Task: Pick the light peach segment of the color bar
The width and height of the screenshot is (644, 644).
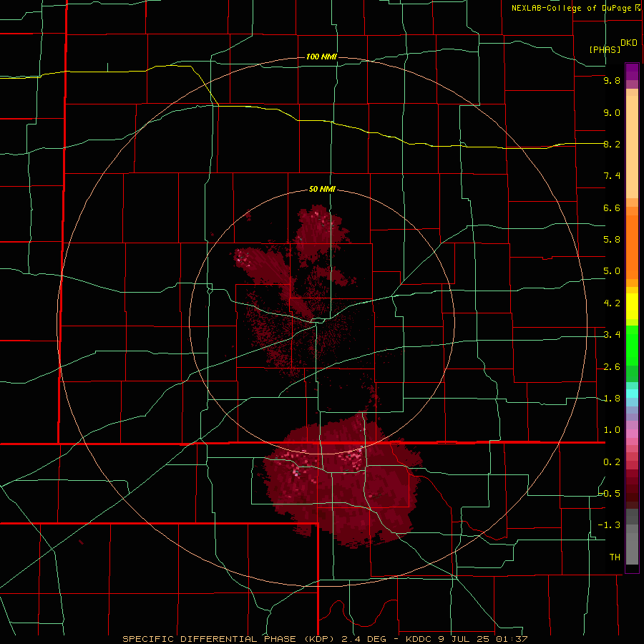Action: click(x=632, y=147)
